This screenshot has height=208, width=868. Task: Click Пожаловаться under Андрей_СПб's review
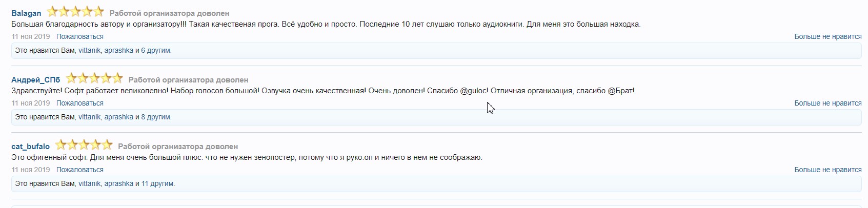tap(80, 103)
